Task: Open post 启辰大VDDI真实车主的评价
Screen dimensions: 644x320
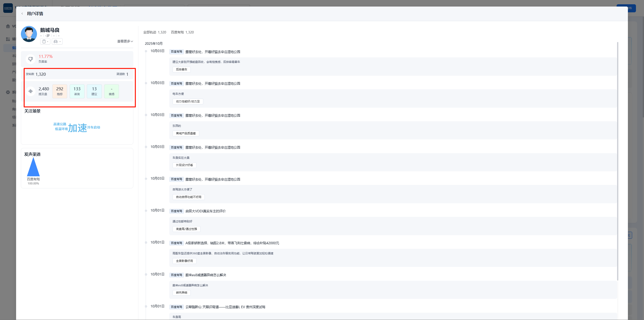Action: tap(205, 211)
